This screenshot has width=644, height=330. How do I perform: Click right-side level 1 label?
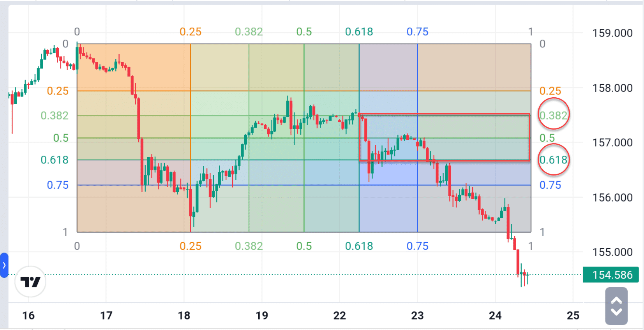(542, 232)
